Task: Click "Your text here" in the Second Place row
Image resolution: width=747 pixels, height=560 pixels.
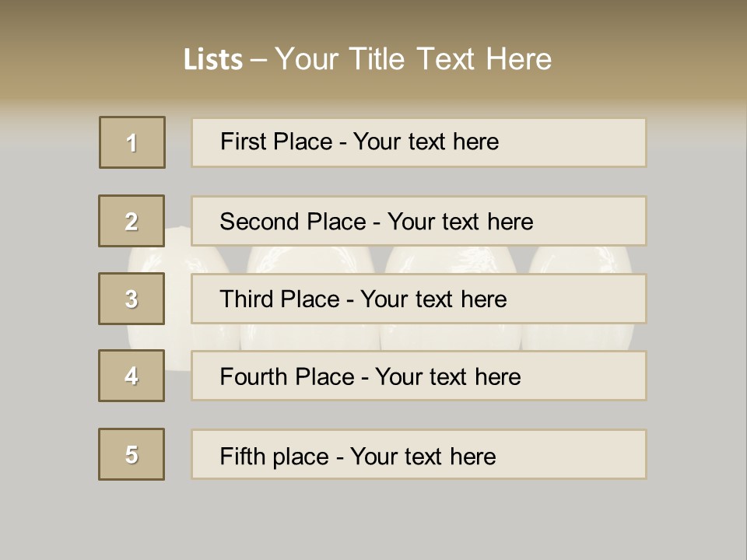Action: click(x=460, y=222)
